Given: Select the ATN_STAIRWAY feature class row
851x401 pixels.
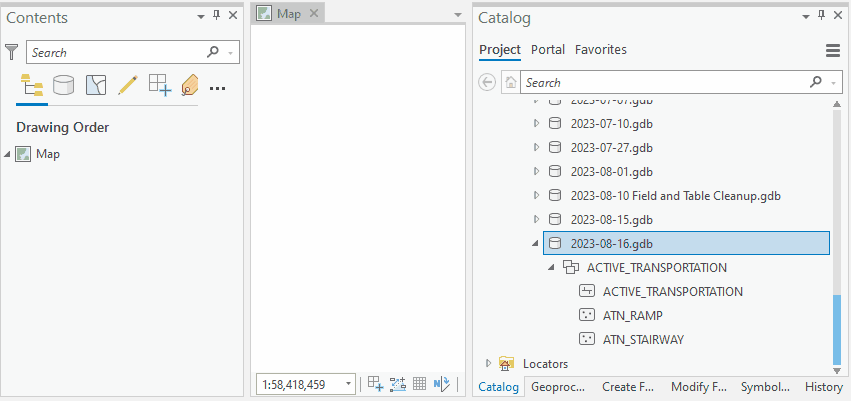Looking at the screenshot, I should pos(643,340).
